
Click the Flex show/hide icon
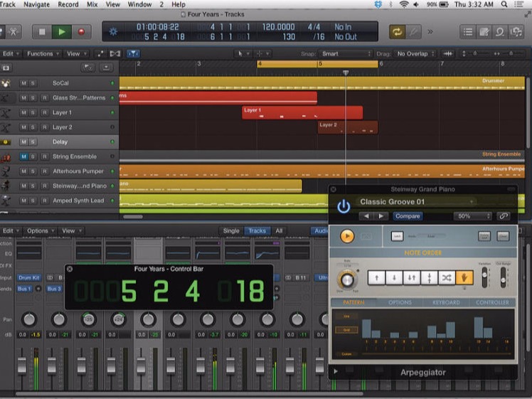(x=115, y=53)
